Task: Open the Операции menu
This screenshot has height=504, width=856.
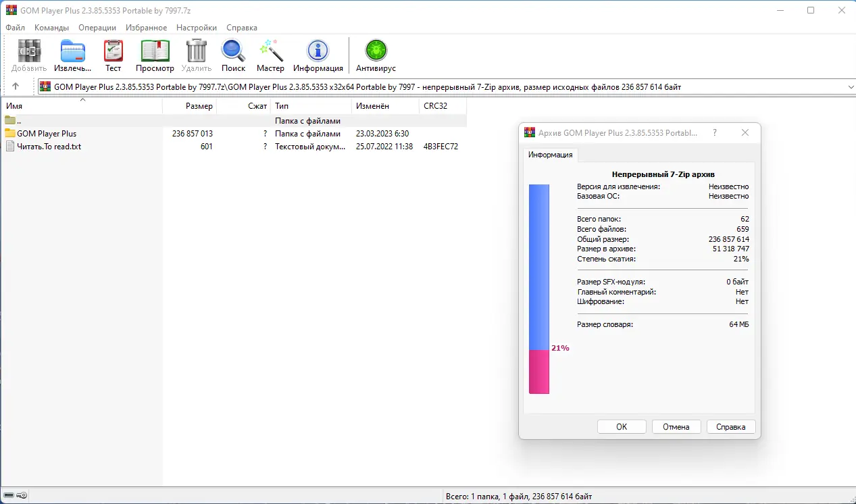Action: pos(97,28)
